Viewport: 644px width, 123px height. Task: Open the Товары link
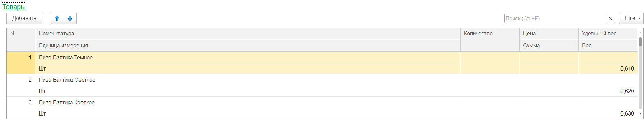point(14,7)
